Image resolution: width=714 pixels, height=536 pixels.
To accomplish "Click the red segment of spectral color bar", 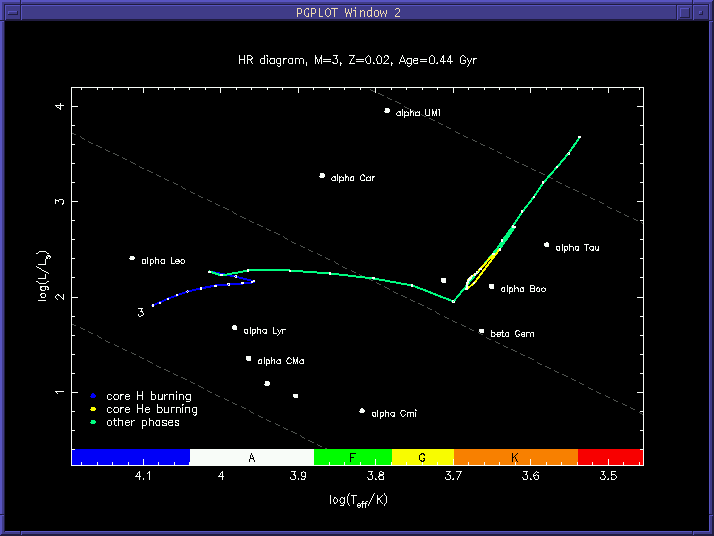I will [x=610, y=457].
